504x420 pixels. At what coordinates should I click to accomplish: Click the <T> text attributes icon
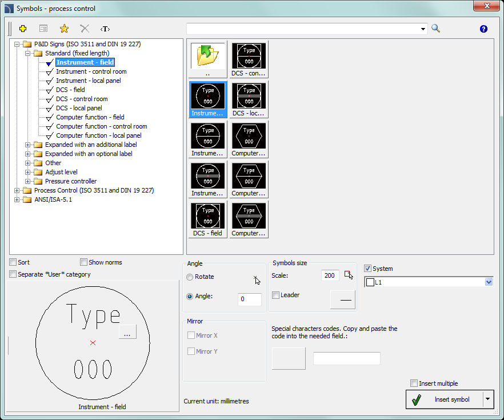click(105, 29)
